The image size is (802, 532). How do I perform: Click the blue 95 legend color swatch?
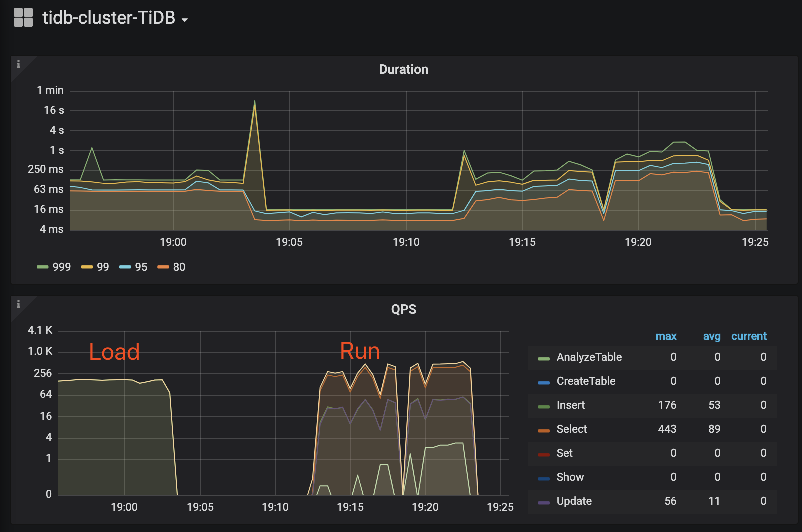point(125,267)
